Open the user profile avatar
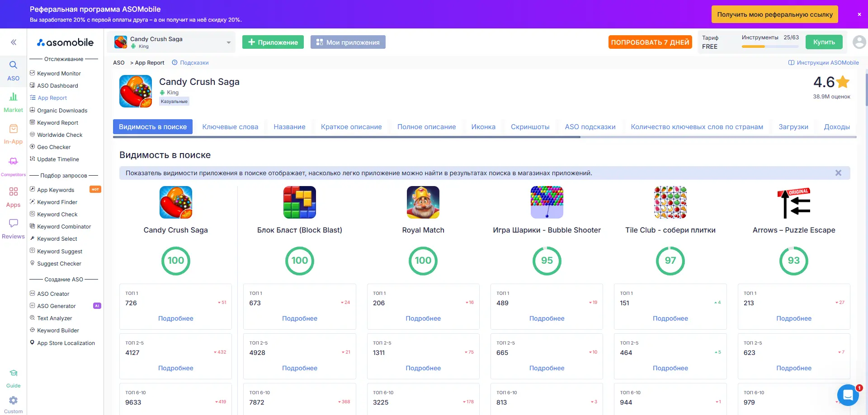Screen dimensions: 868x415 859,42
